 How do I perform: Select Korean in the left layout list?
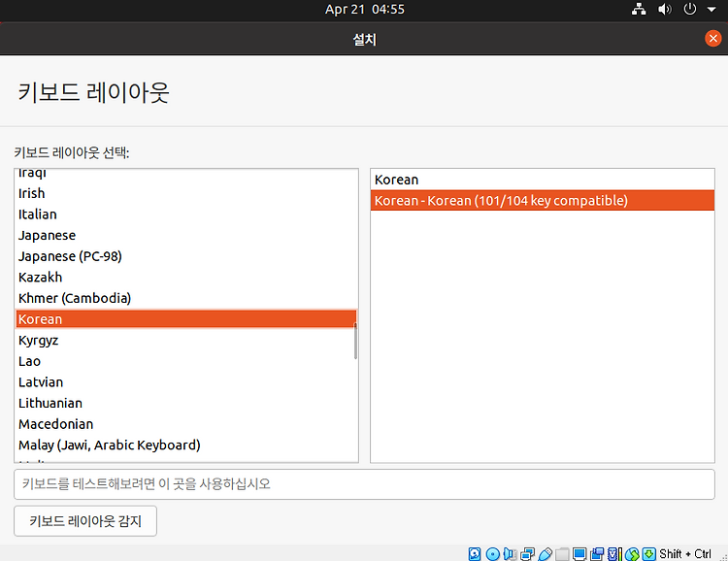point(186,319)
